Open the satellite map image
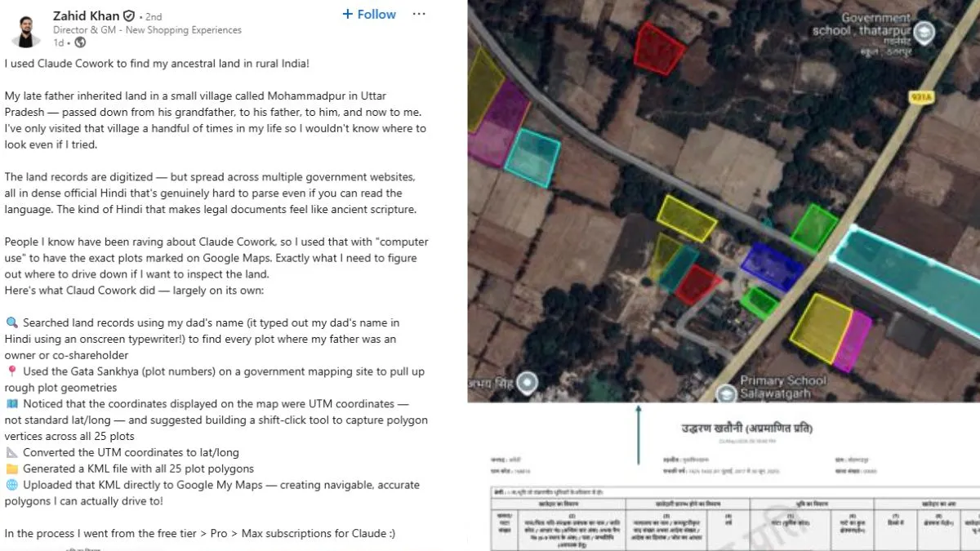Image resolution: width=980 pixels, height=551 pixels. coord(724,201)
